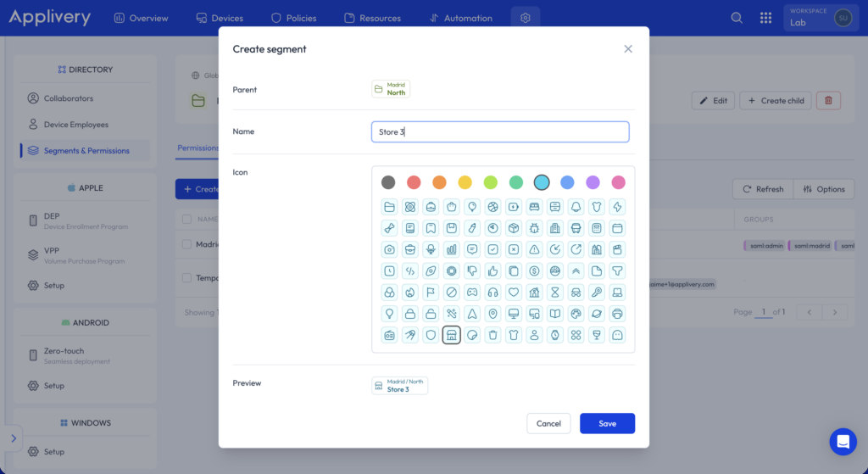Select the shield icon in the icon grid
This screenshot has width=868, height=474.
click(x=431, y=335)
